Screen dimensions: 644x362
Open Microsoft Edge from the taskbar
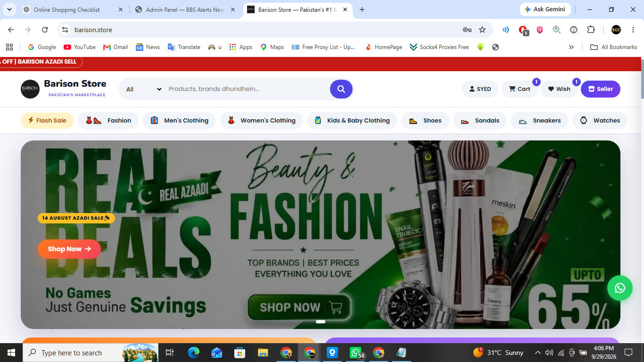point(194,353)
